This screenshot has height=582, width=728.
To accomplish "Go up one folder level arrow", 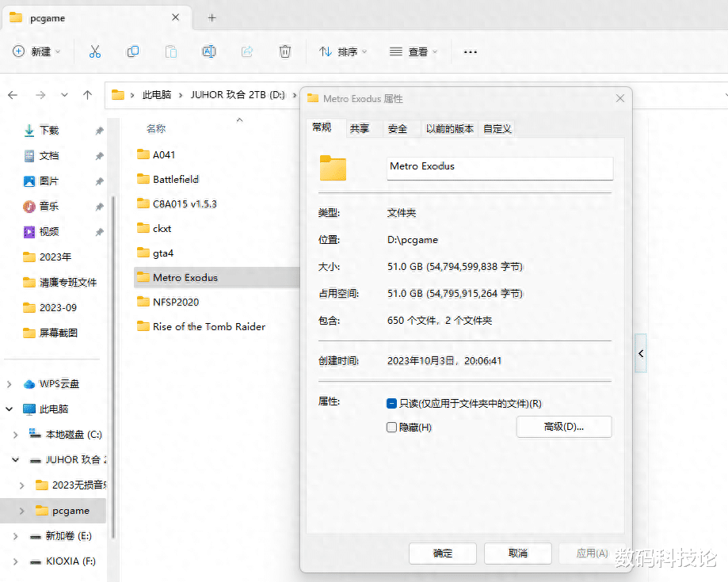I will pyautogui.click(x=87, y=95).
